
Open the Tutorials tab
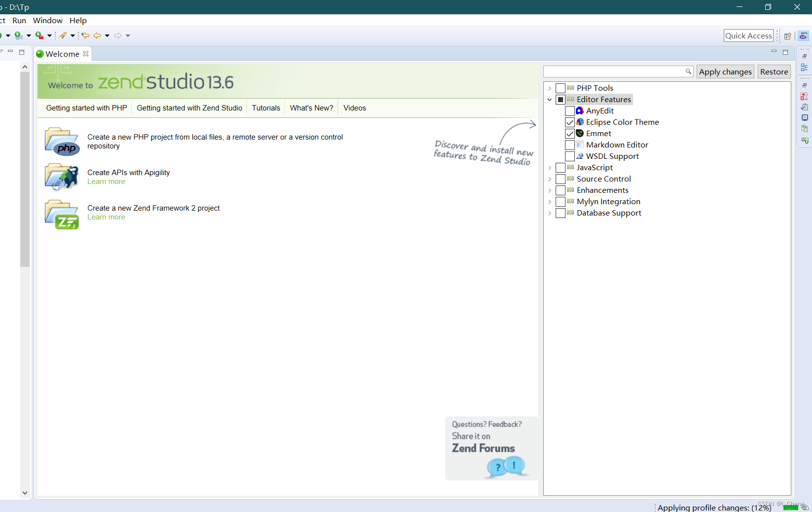(266, 108)
